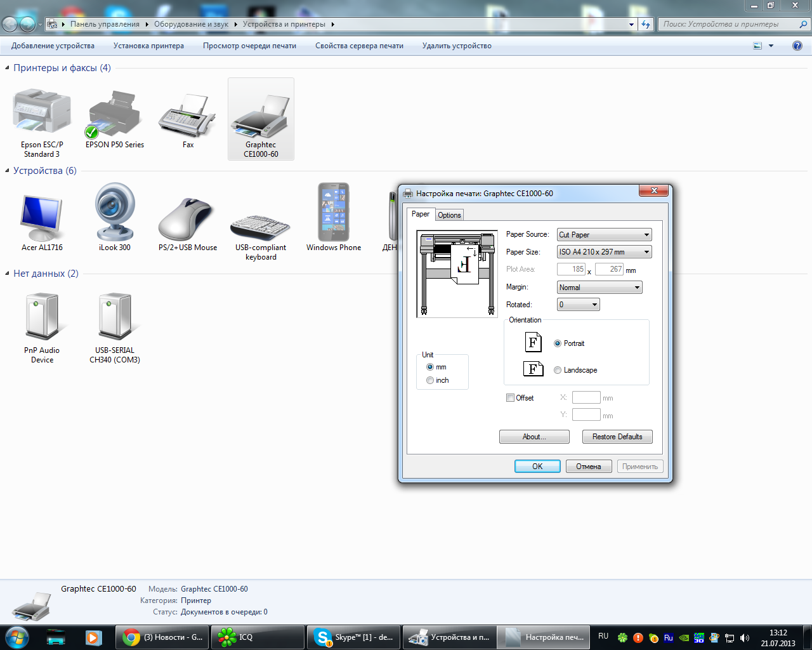Switch to the Options tab
Image resolution: width=812 pixels, height=650 pixels.
coord(449,215)
